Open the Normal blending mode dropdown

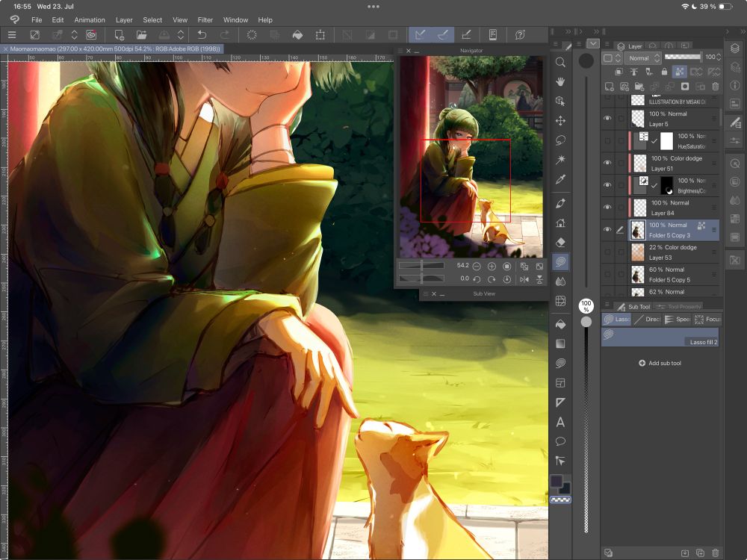click(642, 58)
